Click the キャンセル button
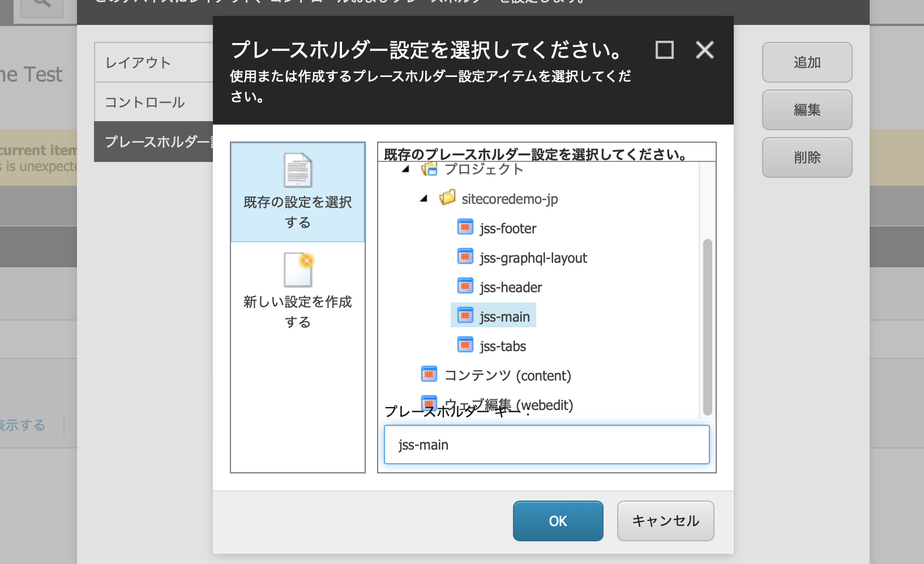 [666, 521]
